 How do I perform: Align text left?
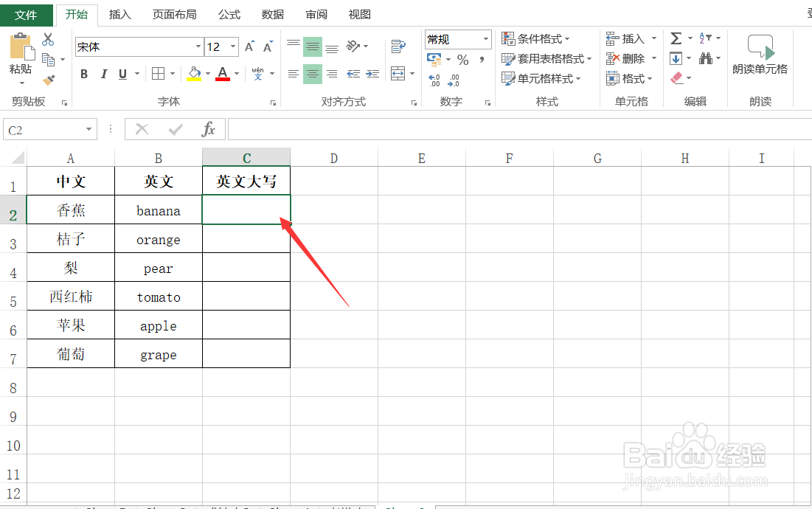pyautogui.click(x=294, y=74)
